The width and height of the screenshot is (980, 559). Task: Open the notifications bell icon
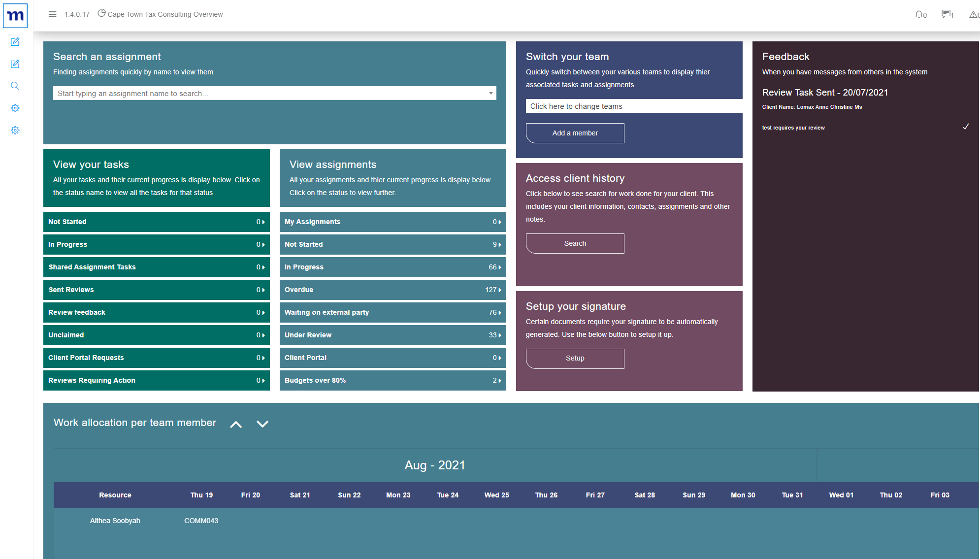[919, 14]
